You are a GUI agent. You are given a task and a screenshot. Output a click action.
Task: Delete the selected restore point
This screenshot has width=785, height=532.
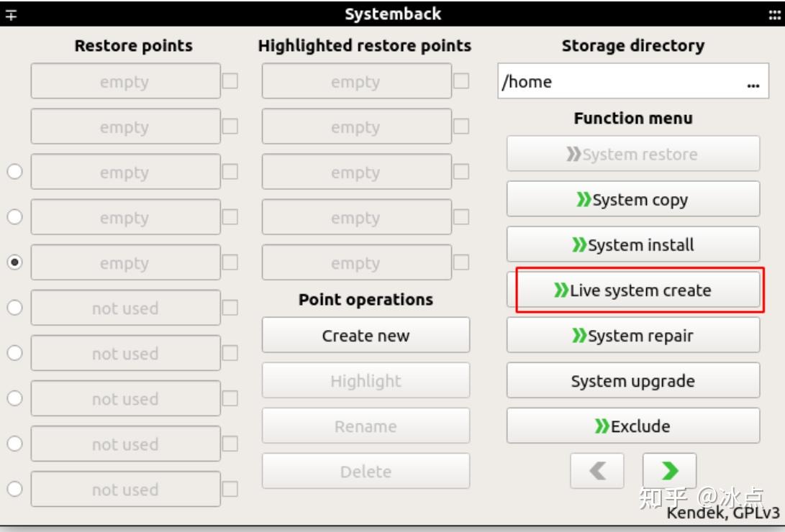tap(366, 471)
